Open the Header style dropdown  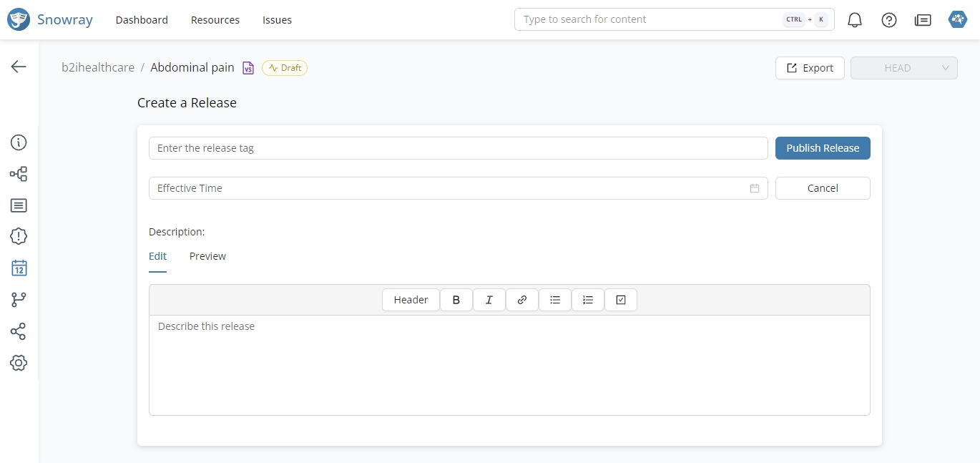(411, 300)
